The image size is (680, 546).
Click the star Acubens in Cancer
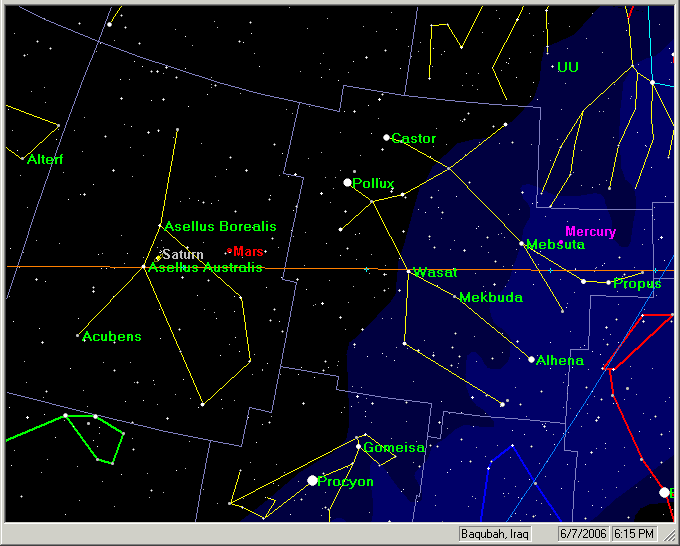coord(78,335)
